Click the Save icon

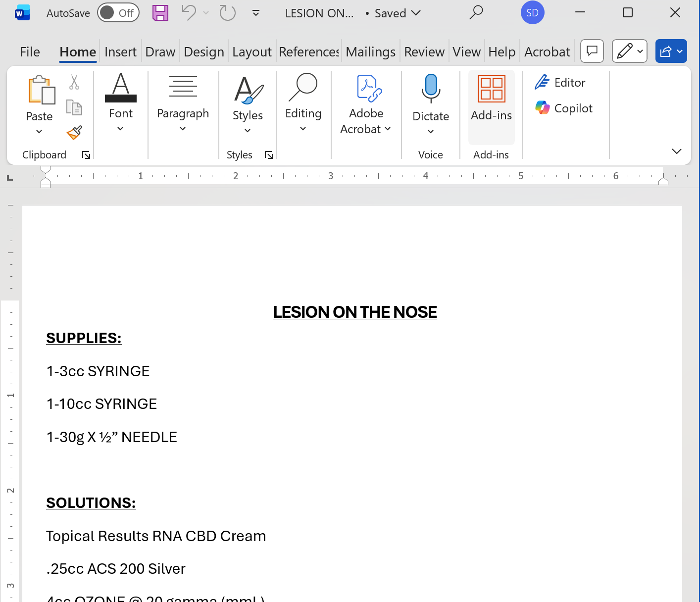tap(160, 13)
